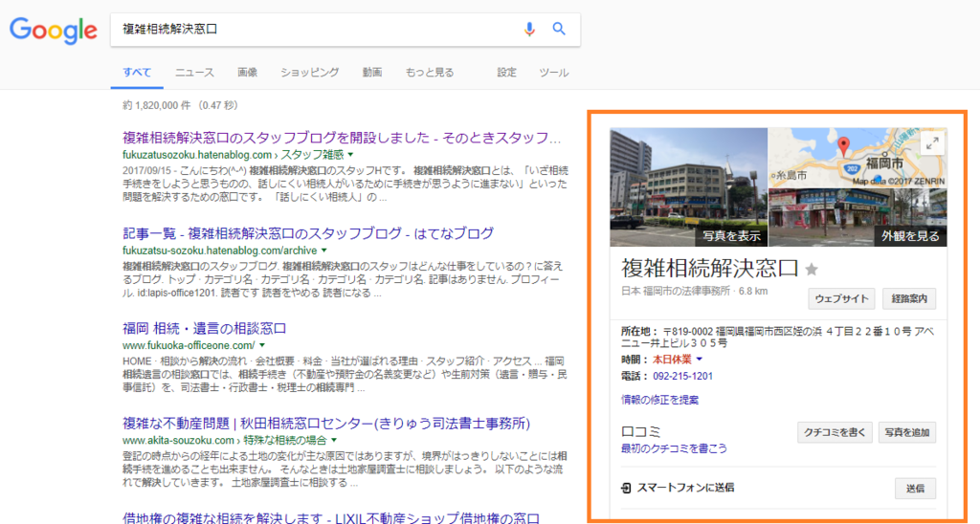Click the 経路案内 directions button
980x524 pixels.
[909, 298]
